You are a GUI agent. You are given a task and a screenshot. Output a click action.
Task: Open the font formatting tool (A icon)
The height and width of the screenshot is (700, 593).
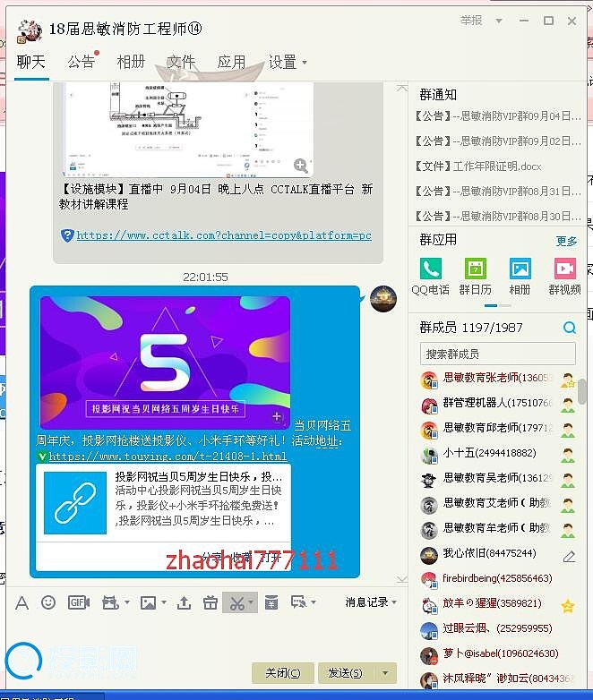coord(21,602)
